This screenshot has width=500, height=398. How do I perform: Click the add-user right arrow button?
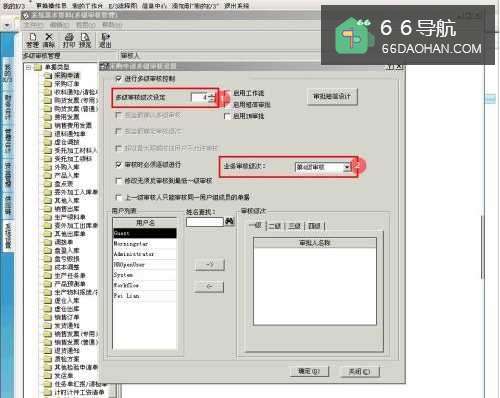click(210, 265)
